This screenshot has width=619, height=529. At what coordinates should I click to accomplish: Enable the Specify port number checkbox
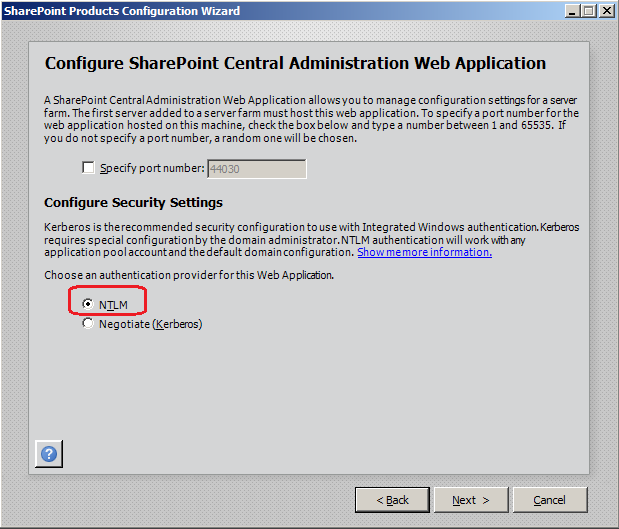point(88,168)
